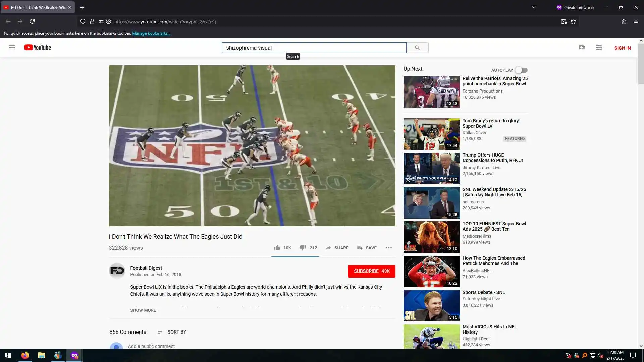Expand description with SHOW MORE
The height and width of the screenshot is (362, 644).
(143, 310)
